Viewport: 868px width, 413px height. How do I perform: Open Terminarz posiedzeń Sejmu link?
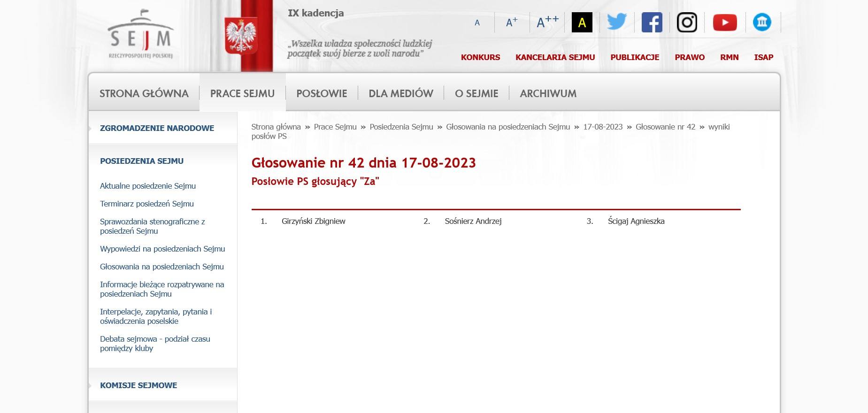[x=146, y=204]
